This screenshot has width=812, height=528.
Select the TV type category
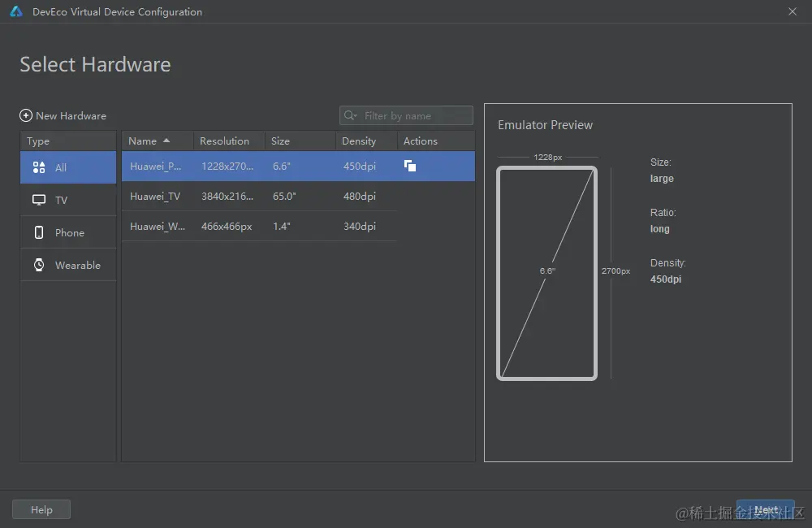click(x=68, y=200)
